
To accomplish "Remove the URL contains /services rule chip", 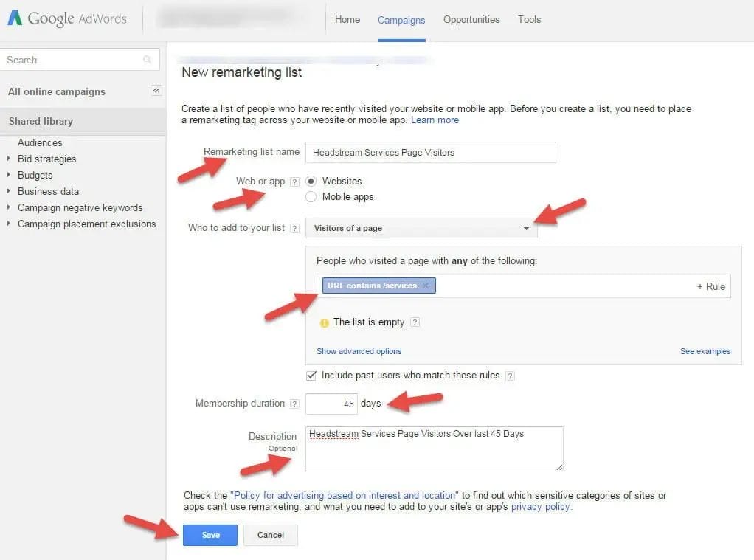I will click(x=426, y=286).
